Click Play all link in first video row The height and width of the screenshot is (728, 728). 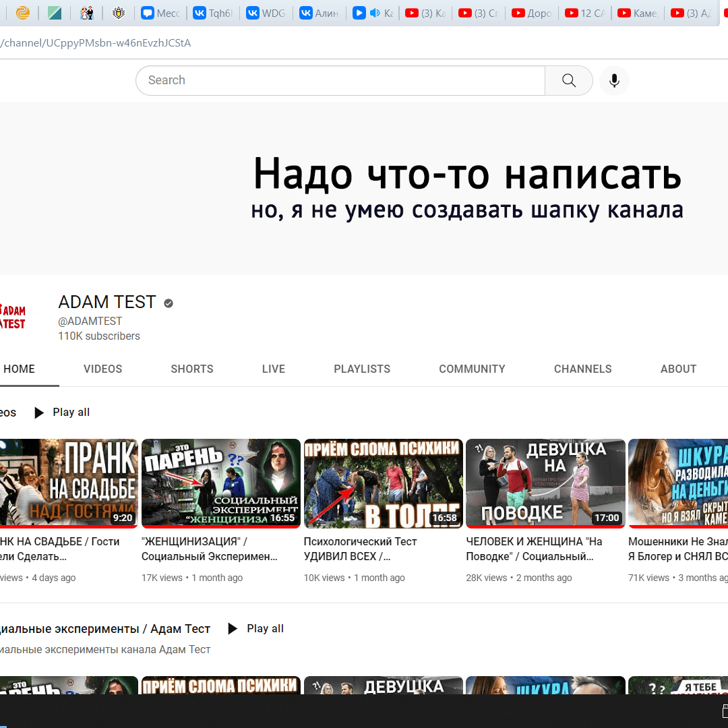(71, 413)
